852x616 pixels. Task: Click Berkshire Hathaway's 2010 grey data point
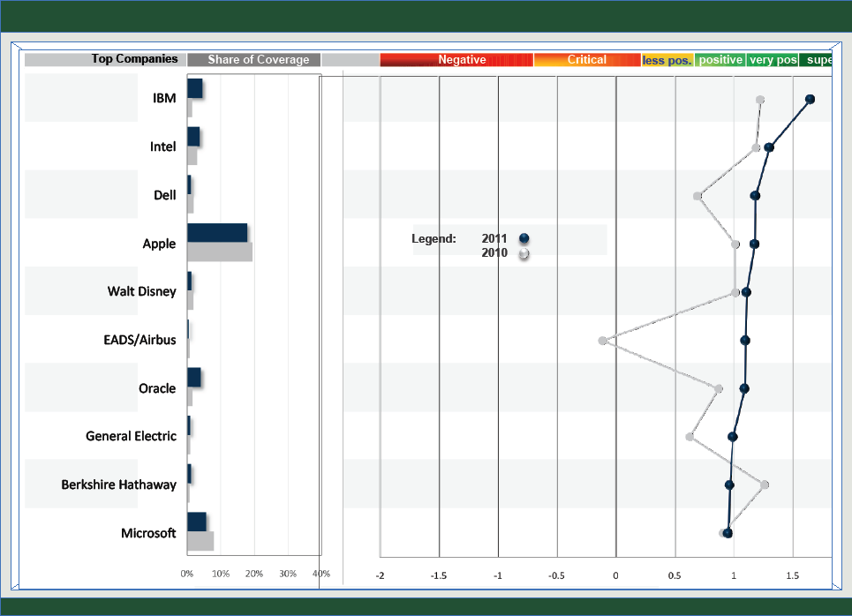click(765, 485)
